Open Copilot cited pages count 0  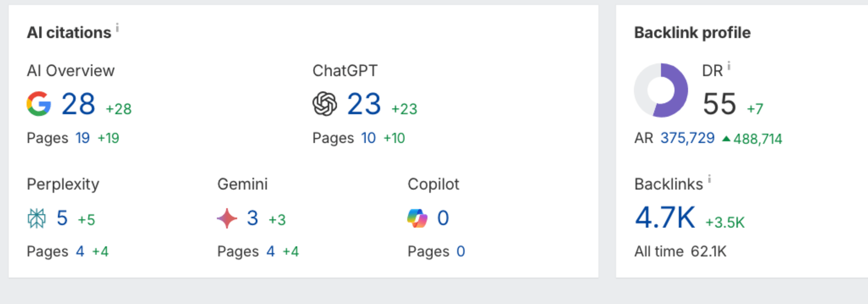(x=461, y=252)
